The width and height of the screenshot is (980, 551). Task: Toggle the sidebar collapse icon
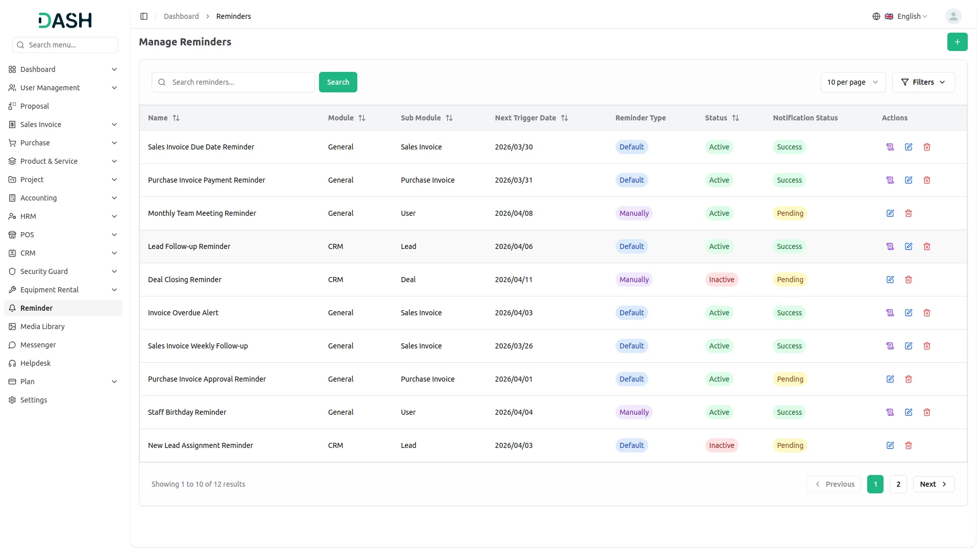pos(144,16)
